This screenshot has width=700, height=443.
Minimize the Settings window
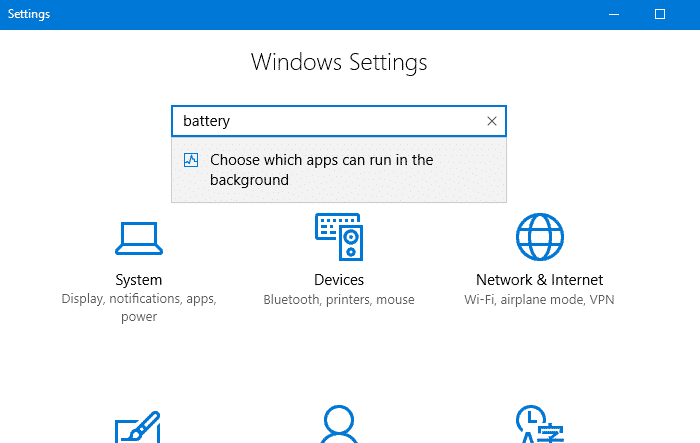pyautogui.click(x=614, y=14)
